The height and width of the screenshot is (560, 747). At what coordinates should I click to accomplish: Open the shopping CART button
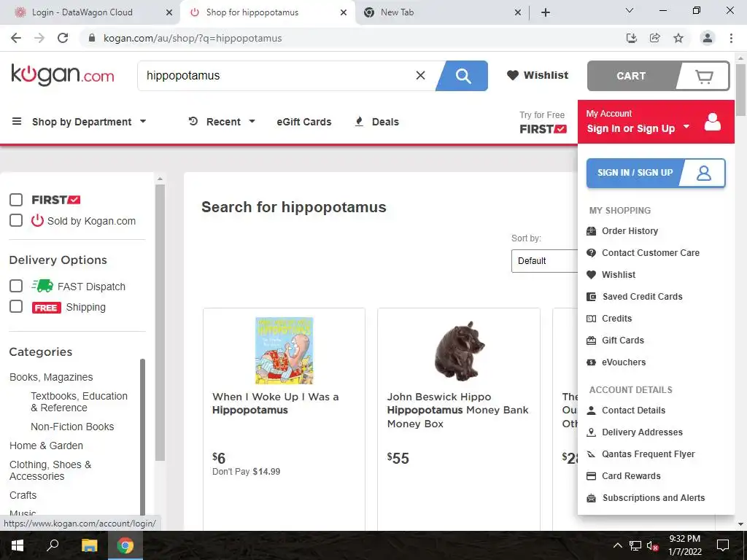point(658,76)
